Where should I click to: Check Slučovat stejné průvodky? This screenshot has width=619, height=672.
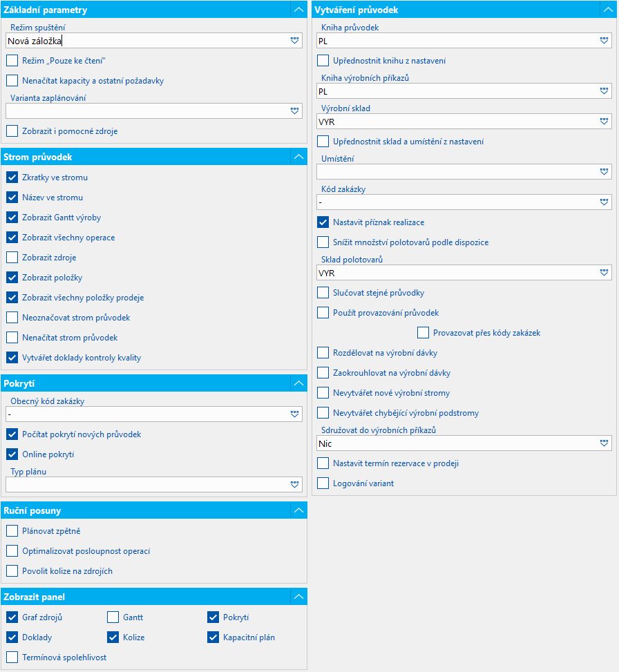323,293
